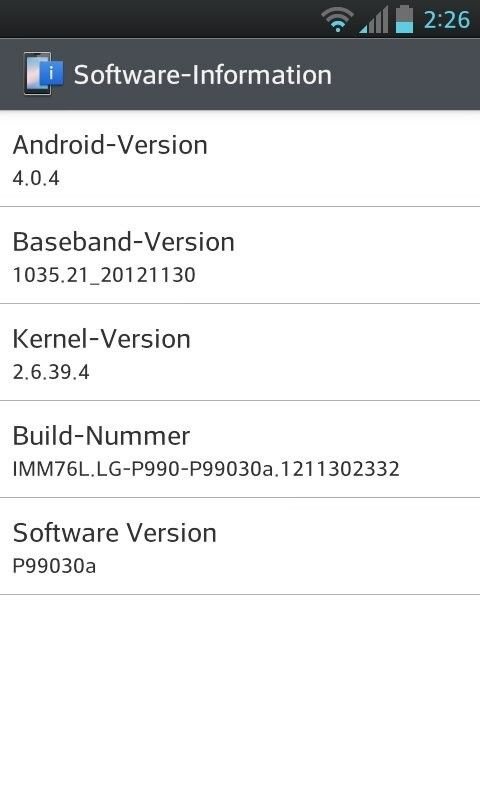The width and height of the screenshot is (480, 800).
Task: Tap the empty left side of status bar
Action: click(158, 19)
